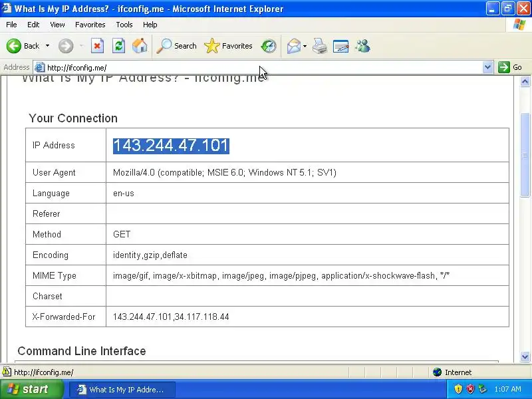The image size is (532, 399).
Task: Click the red shield alert tray icon
Action: tap(470, 389)
